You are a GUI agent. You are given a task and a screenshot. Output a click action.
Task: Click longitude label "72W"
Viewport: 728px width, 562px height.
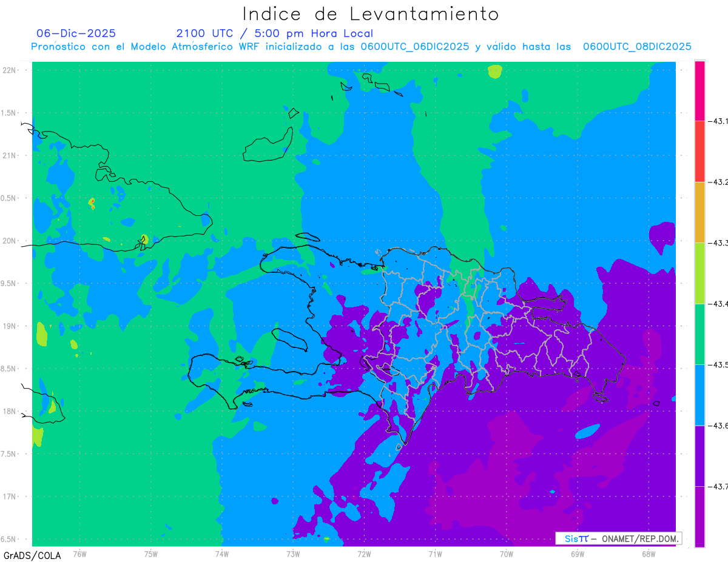click(364, 554)
